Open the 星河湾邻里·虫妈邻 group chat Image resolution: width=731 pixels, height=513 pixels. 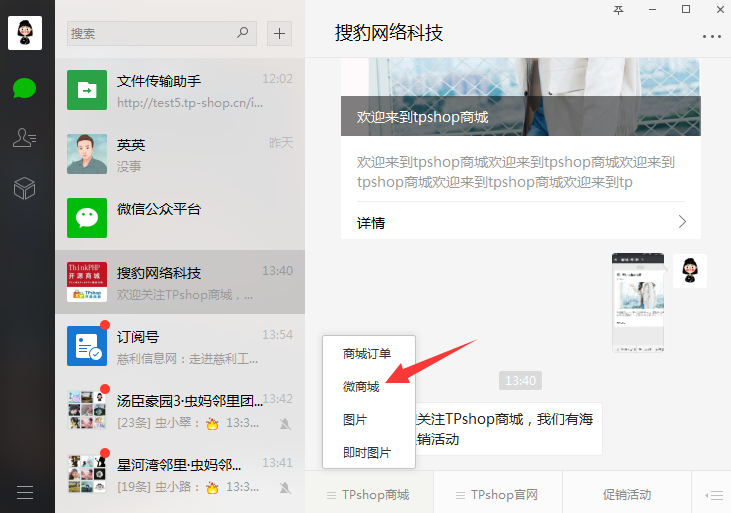tap(180, 473)
